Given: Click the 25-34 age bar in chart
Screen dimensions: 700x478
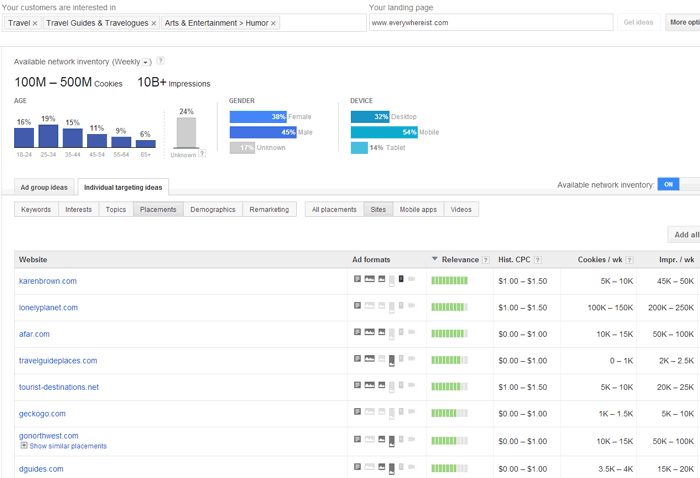Looking at the screenshot, I should click(x=48, y=136).
